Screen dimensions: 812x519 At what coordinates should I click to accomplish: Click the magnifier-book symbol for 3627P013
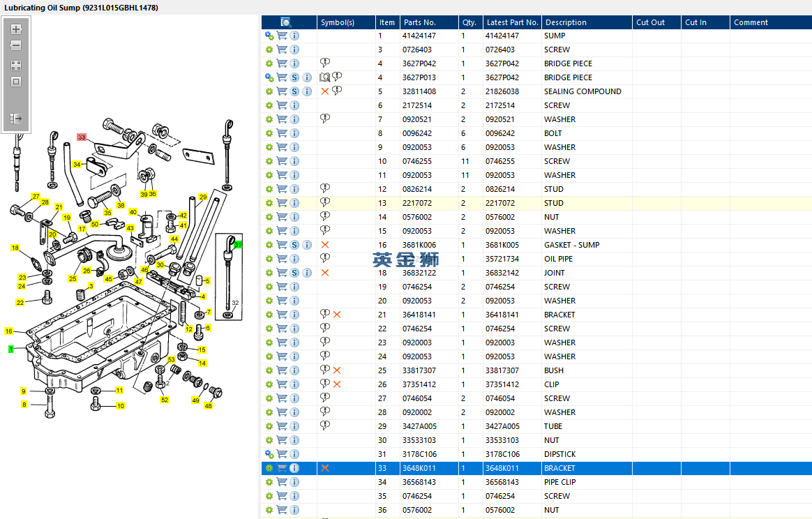coord(324,77)
